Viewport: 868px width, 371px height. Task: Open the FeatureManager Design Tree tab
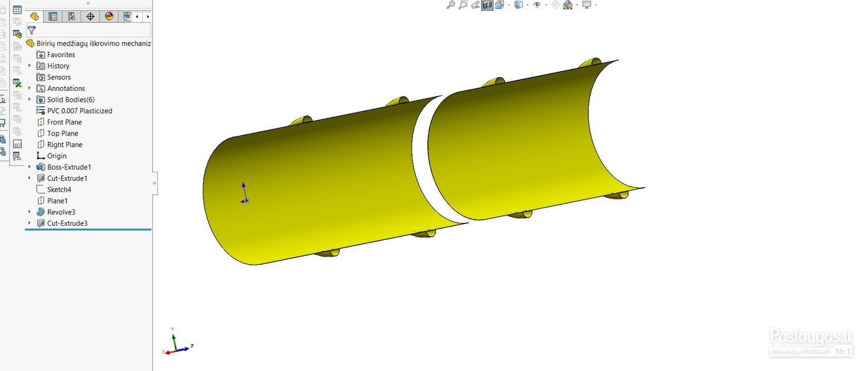(x=34, y=16)
